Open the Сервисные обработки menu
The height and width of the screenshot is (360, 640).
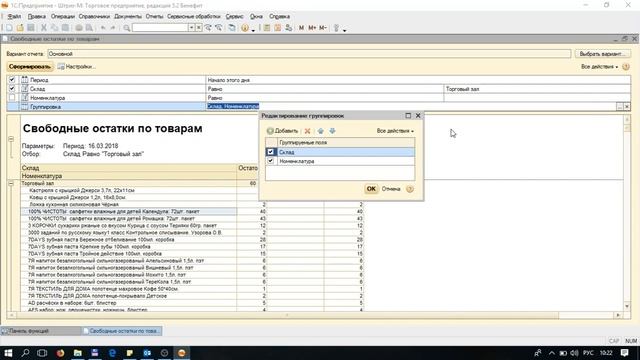coord(193,16)
